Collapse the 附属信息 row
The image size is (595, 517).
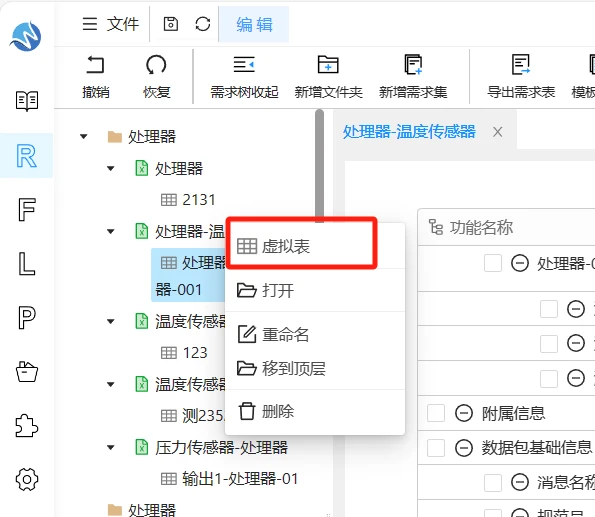[x=464, y=413]
